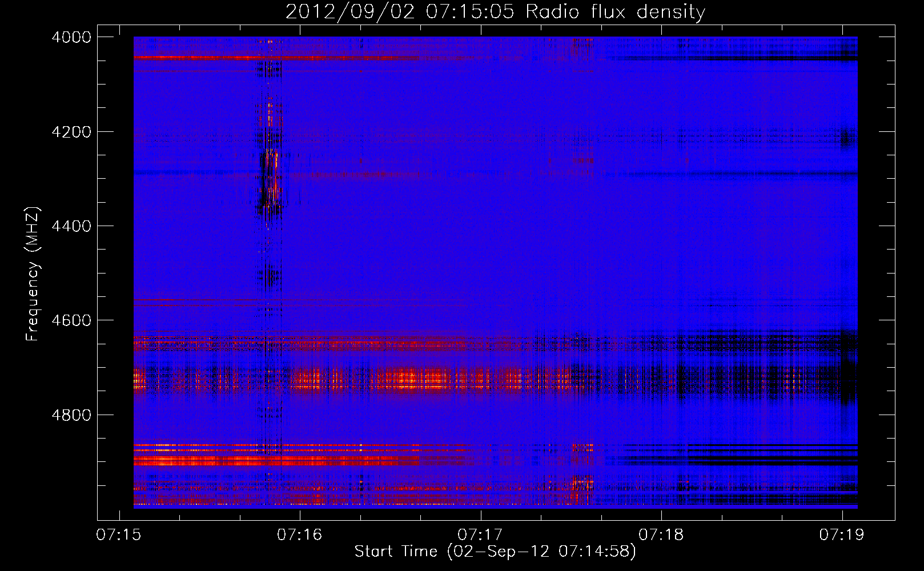The image size is (924, 571).
Task: Click the 07:17 time tick label
Action: coord(480,534)
